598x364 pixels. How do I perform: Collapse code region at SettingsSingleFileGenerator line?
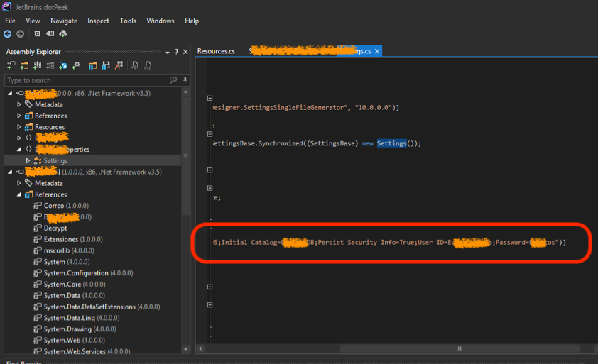[210, 99]
